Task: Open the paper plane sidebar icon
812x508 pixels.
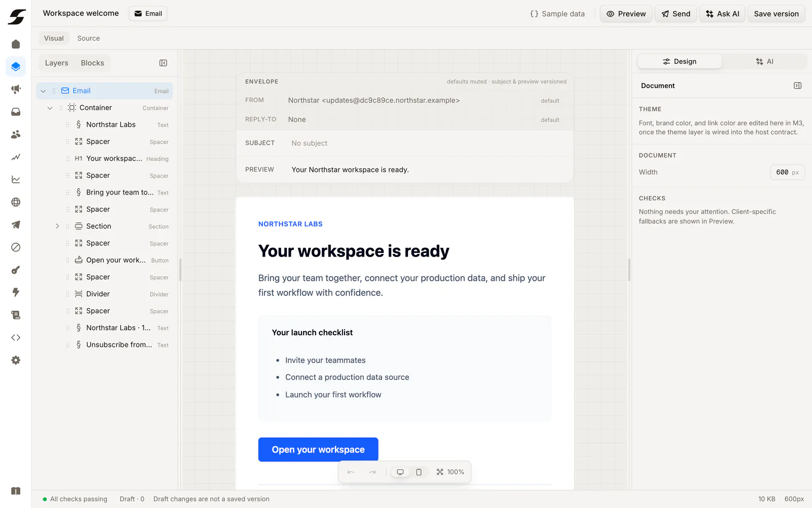Action: tap(16, 225)
